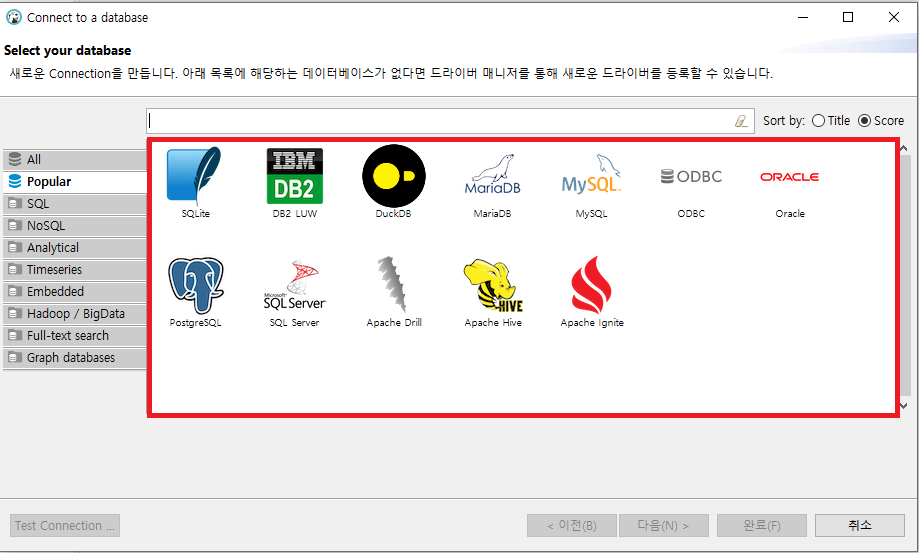The width and height of the screenshot is (919, 553).
Task: Select the Apache Ignite flame icon
Action: pyautogui.click(x=591, y=285)
